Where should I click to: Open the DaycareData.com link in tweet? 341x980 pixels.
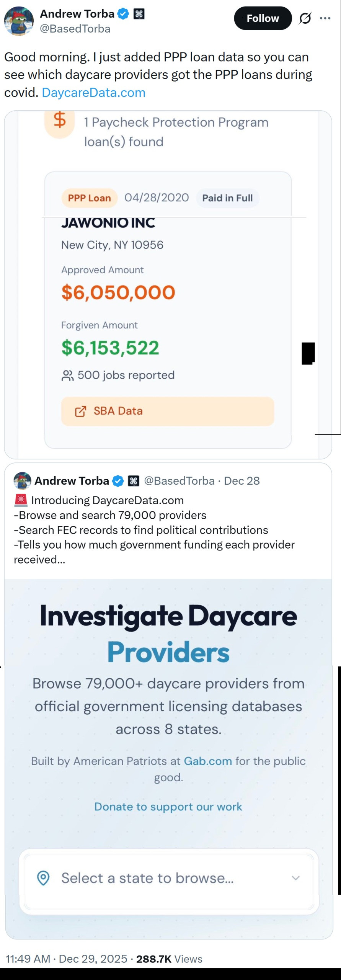pyautogui.click(x=93, y=93)
